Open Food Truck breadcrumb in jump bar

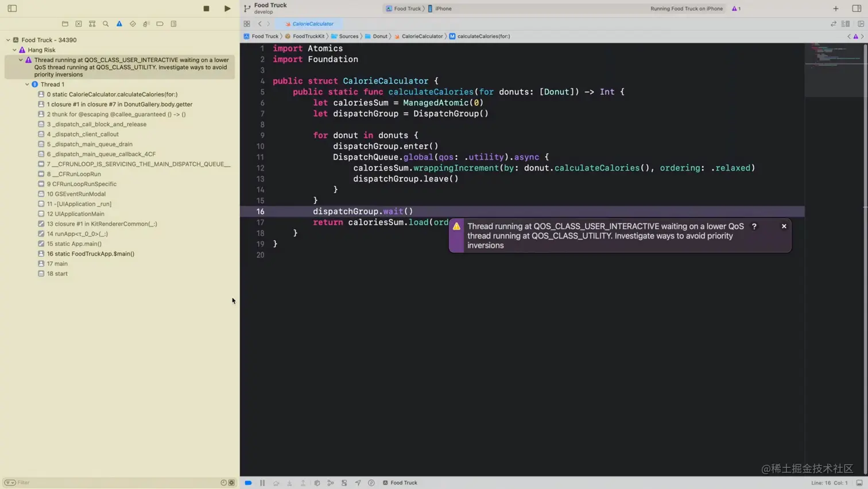click(261, 36)
